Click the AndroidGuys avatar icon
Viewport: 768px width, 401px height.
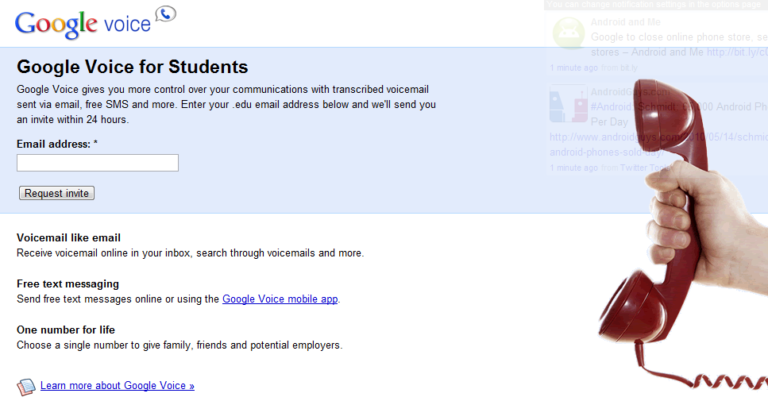[x=566, y=105]
